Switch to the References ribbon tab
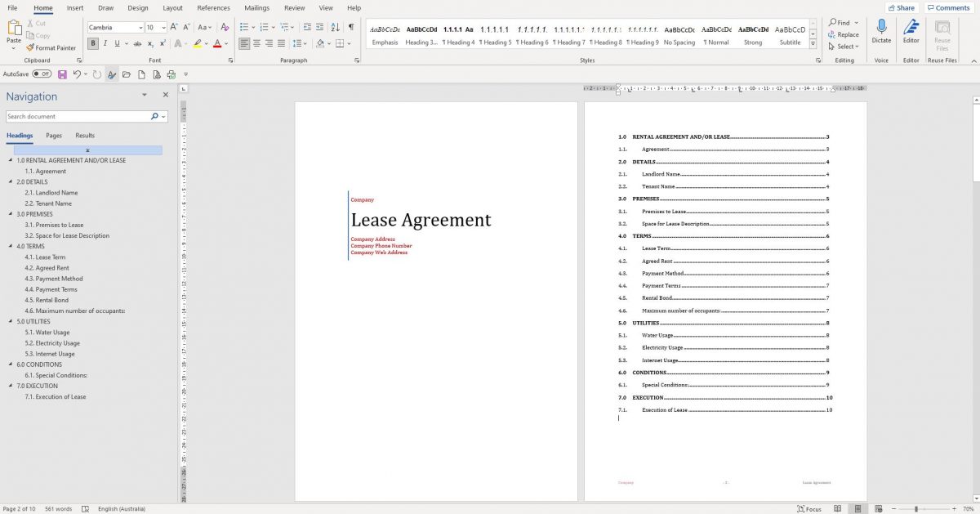The image size is (980, 514). (x=213, y=7)
